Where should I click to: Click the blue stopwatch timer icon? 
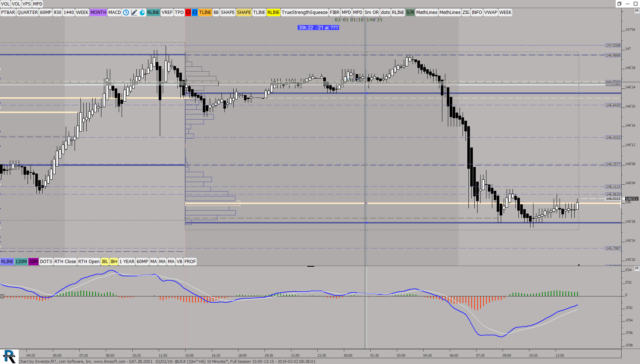coord(142,12)
